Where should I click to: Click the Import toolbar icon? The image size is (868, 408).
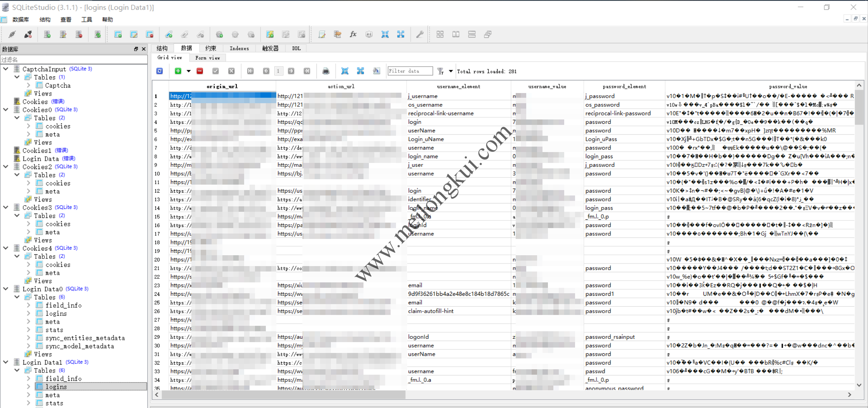coord(385,34)
